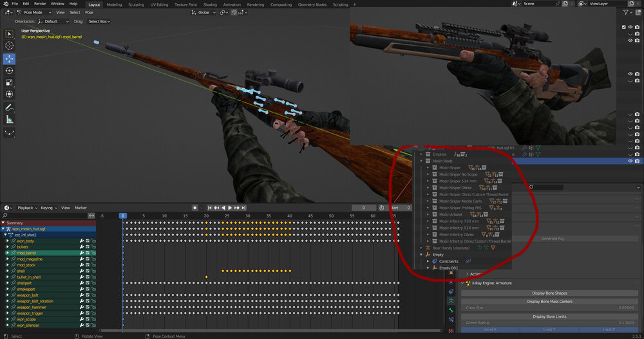The image size is (644, 339).
Task: Click the Display Bone Shapes button
Action: point(551,293)
